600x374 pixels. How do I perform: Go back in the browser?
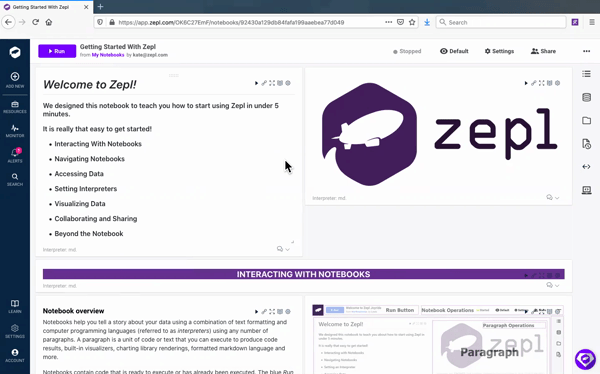point(8,22)
